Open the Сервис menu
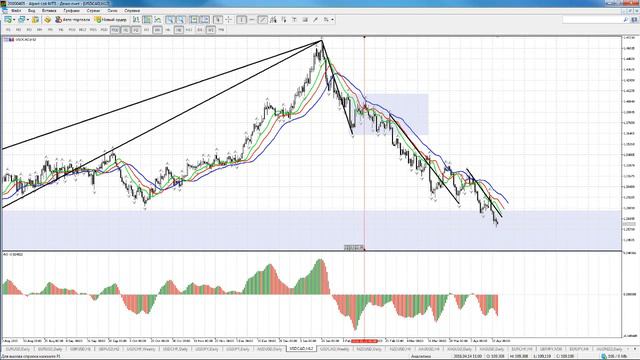Screen dimensions: 640x360 click(x=93, y=11)
